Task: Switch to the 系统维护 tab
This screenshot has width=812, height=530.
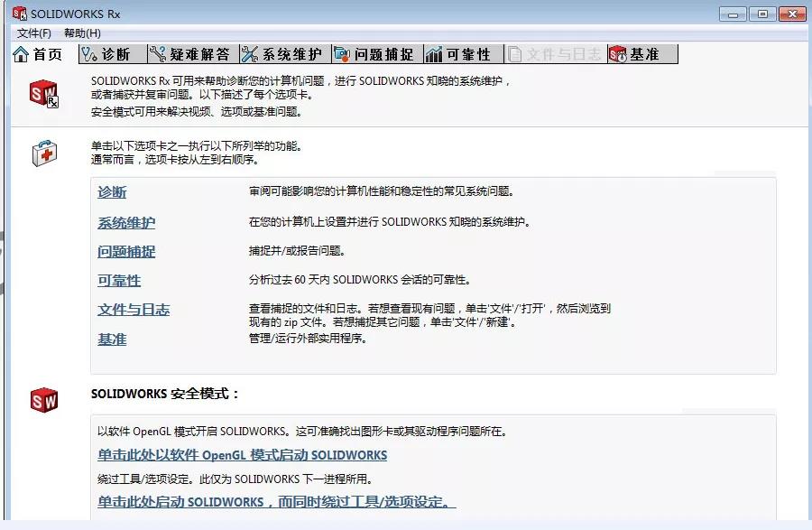Action: click(285, 54)
